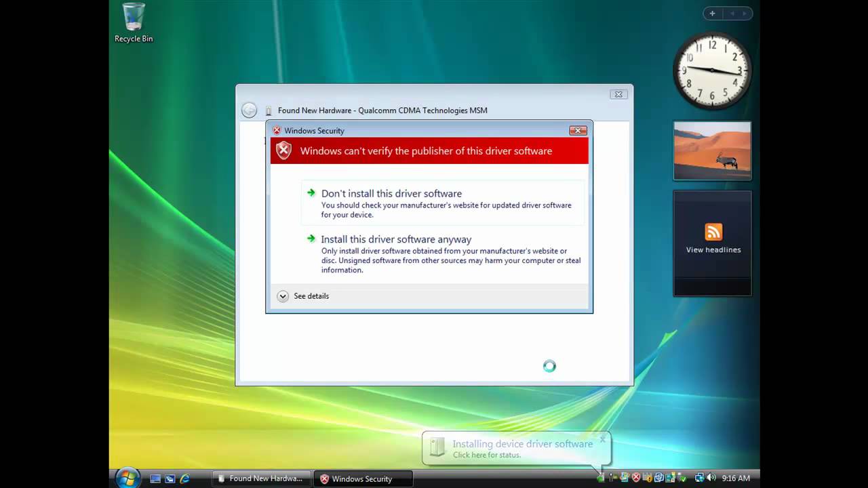Click View headlines in feed gadget
The width and height of the screenshot is (868, 488).
pos(713,249)
